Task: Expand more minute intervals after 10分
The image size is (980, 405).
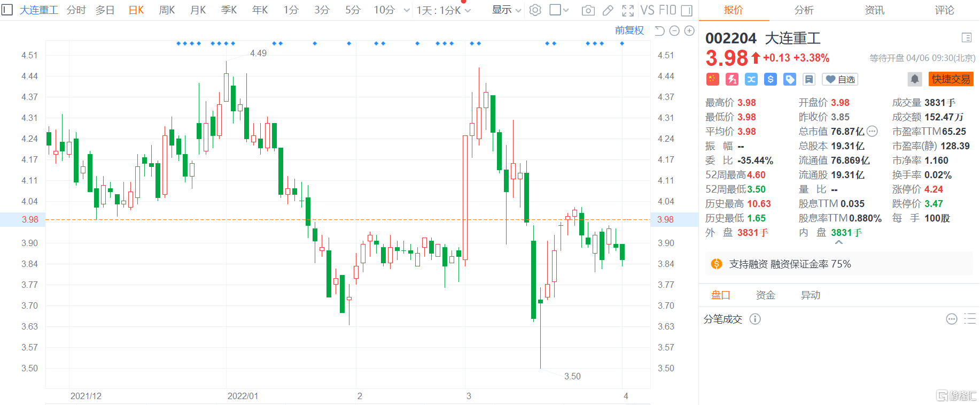Action: (407, 10)
